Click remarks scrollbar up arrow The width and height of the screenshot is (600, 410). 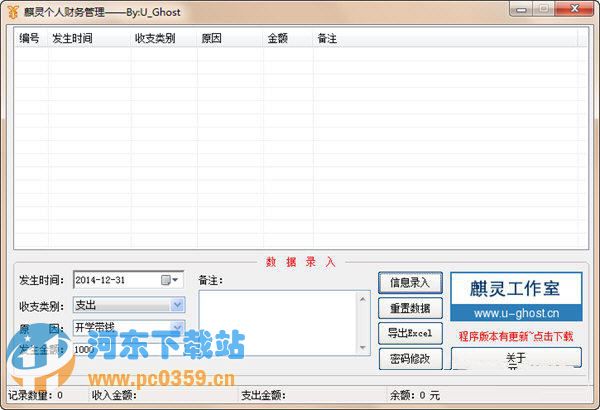pyautogui.click(x=363, y=299)
